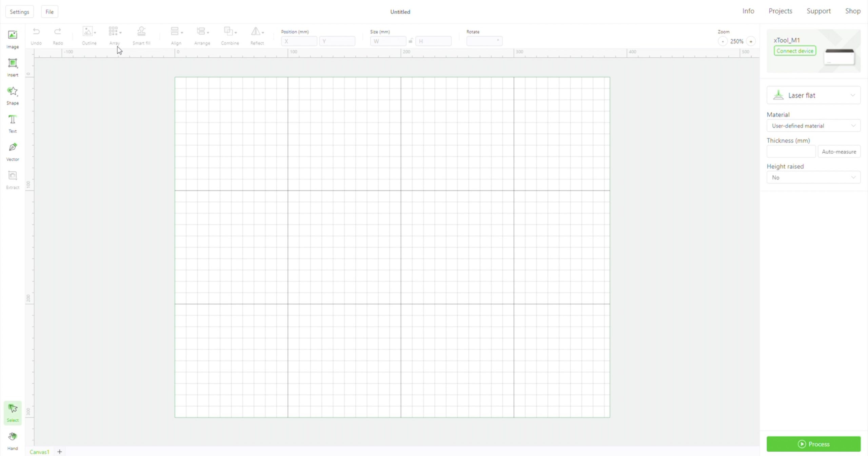Add a new canvas with plus icon
Viewport: 868px width, 456px height.
(x=60, y=452)
